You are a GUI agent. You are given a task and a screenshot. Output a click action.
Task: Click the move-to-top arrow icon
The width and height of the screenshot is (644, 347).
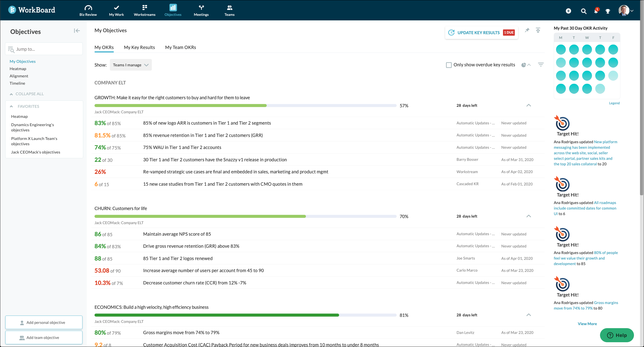point(538,30)
